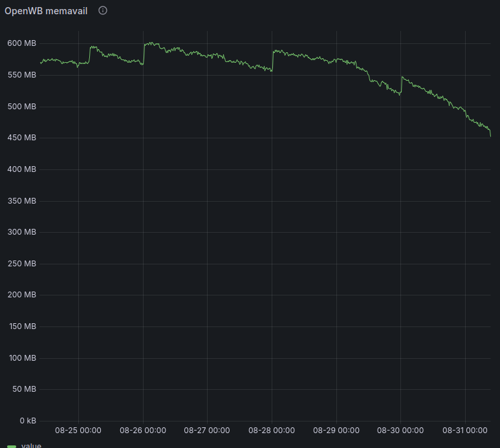
Task: Click the 400 MB y-axis label
Action: click(22, 169)
